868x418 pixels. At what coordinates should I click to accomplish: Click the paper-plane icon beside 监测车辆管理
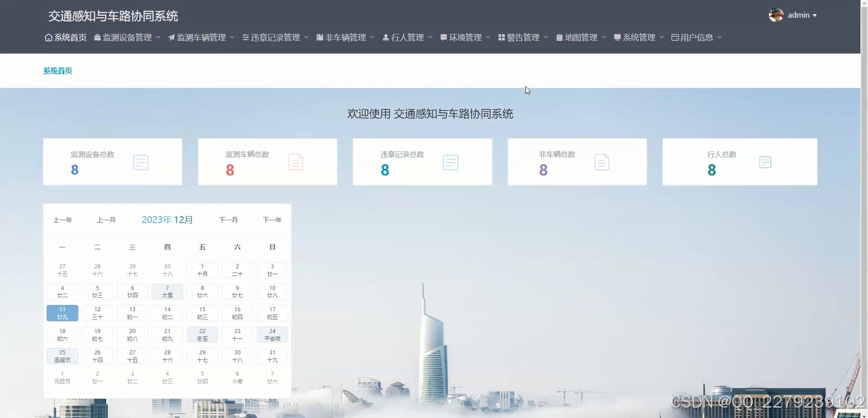coord(173,37)
